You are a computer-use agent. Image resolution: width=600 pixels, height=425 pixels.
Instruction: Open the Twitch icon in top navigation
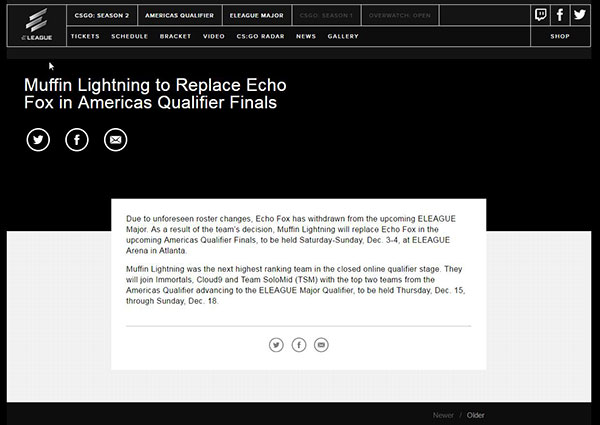[x=541, y=15]
